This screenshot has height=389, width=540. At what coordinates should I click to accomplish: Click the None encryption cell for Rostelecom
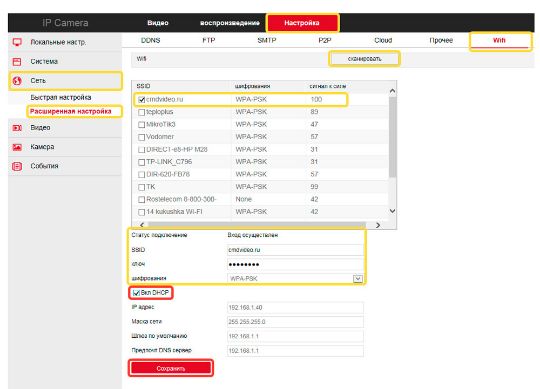[243, 199]
